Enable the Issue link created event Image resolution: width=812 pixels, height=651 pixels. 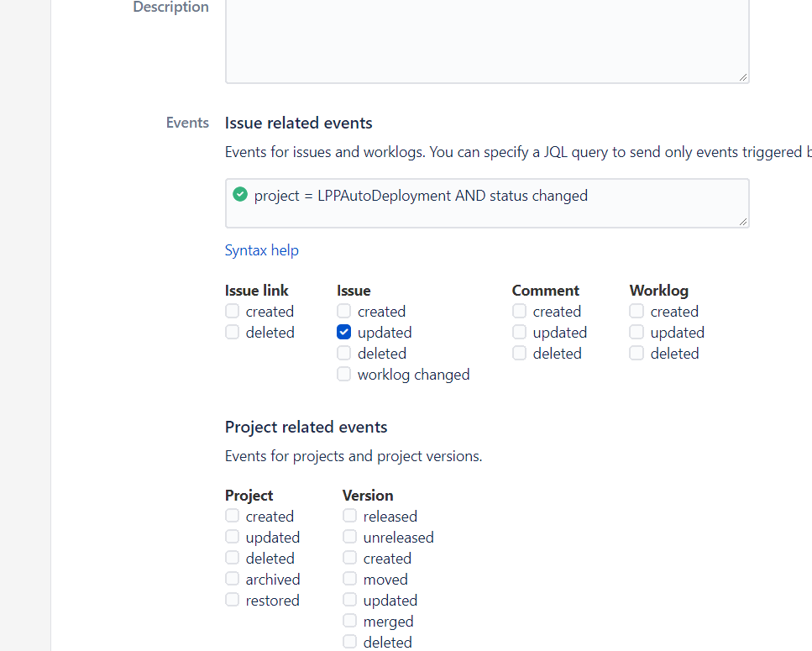[x=232, y=311]
